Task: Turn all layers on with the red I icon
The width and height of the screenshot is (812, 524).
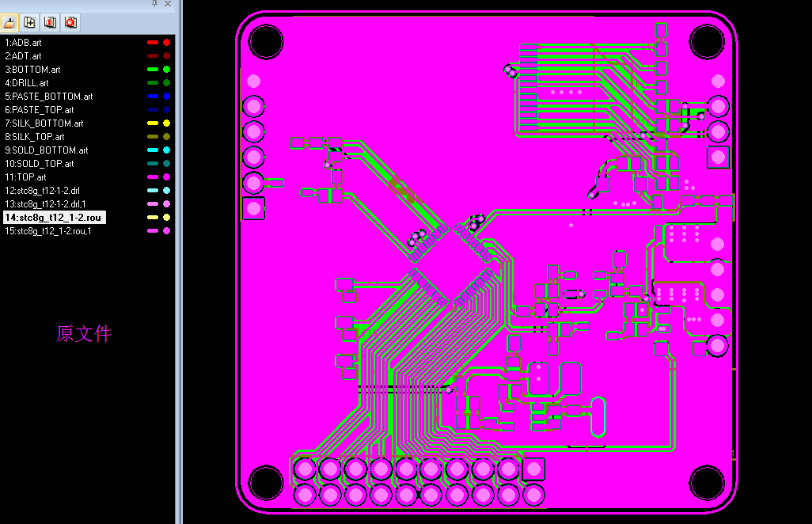Action: pos(50,23)
